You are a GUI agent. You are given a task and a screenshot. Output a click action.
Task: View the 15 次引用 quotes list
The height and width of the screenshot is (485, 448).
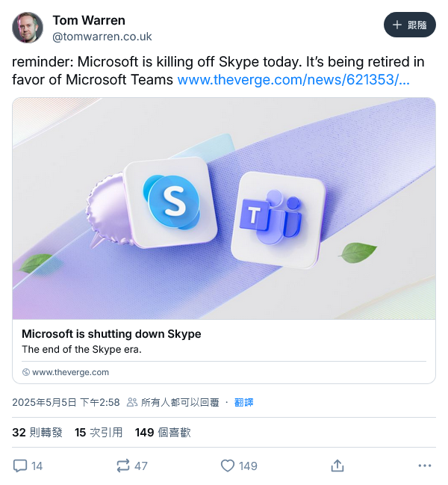[99, 432]
